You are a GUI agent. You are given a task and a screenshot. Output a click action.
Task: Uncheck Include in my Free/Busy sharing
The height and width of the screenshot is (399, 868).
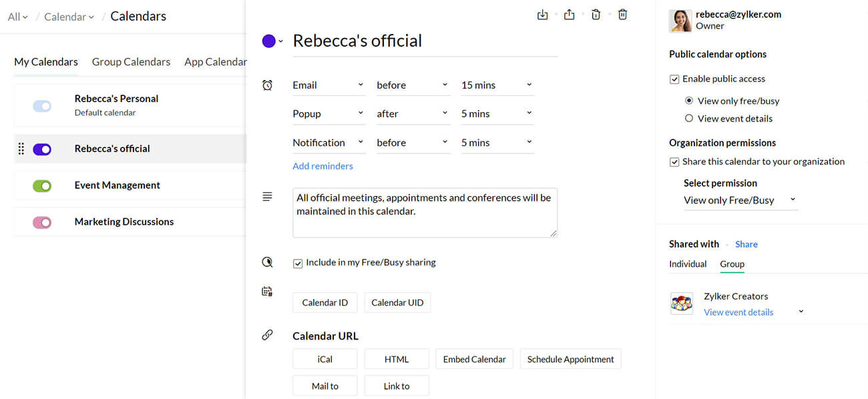[298, 264]
